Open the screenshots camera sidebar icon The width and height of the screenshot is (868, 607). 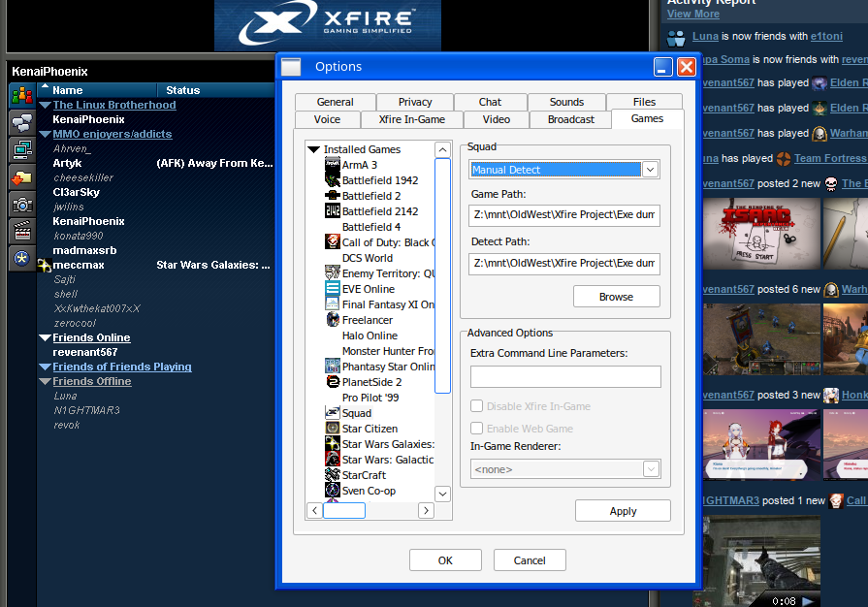click(22, 205)
